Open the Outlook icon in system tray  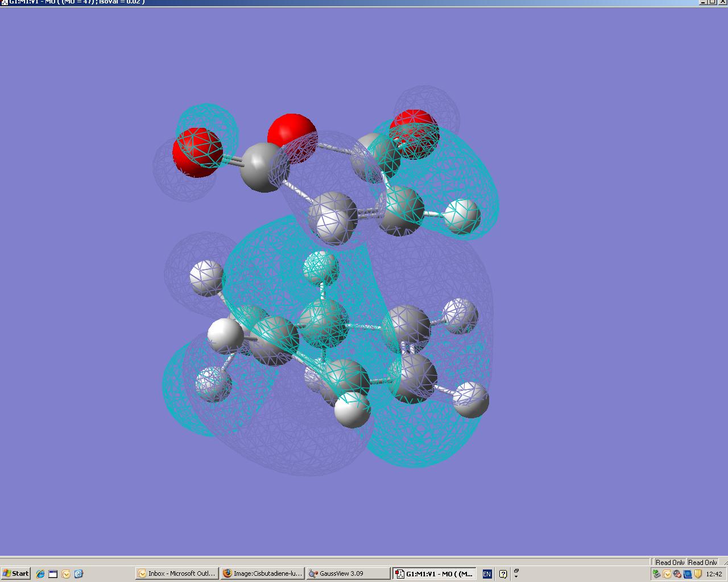(x=667, y=574)
